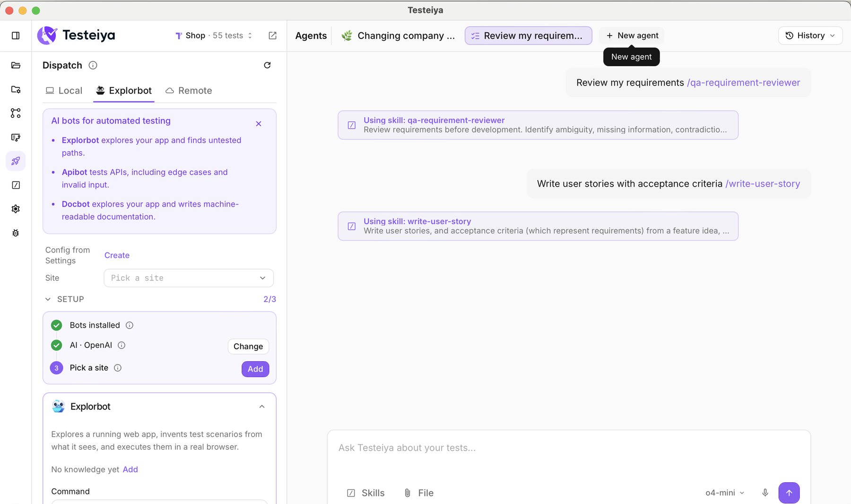
Task: Open the Using skill: write-user-story card
Action: pyautogui.click(x=538, y=226)
